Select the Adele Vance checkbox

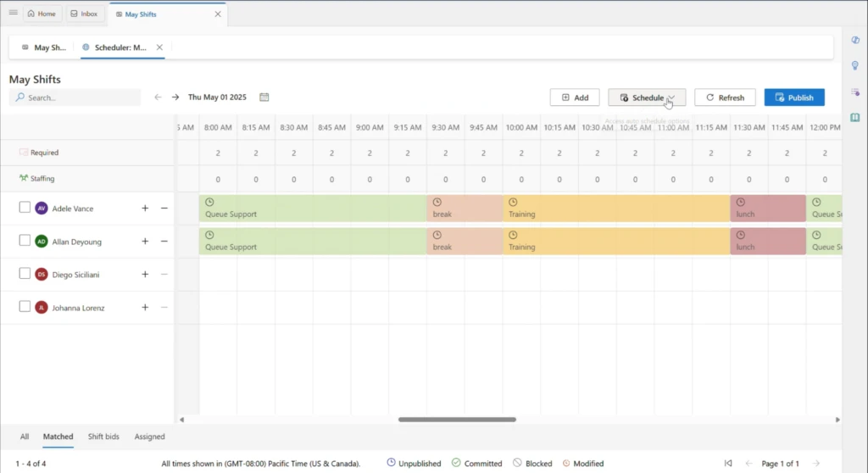(25, 208)
